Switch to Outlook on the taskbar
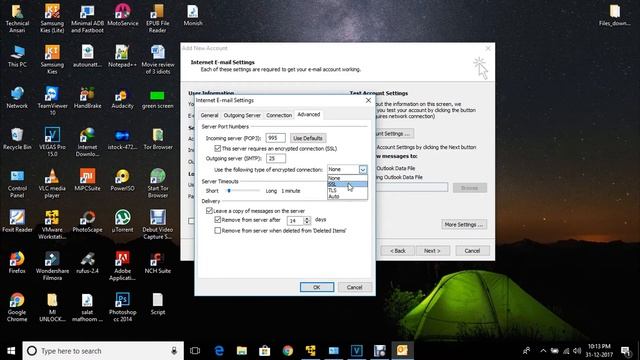The width and height of the screenshot is (640, 360). click(402, 350)
